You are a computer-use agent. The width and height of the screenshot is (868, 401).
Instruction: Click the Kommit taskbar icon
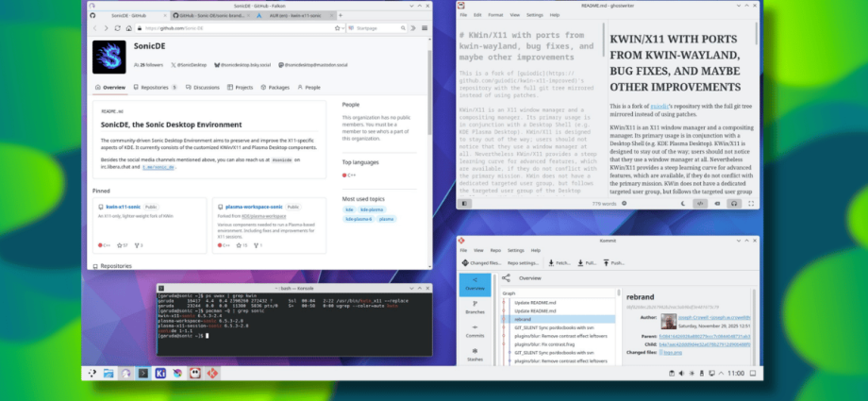(211, 374)
